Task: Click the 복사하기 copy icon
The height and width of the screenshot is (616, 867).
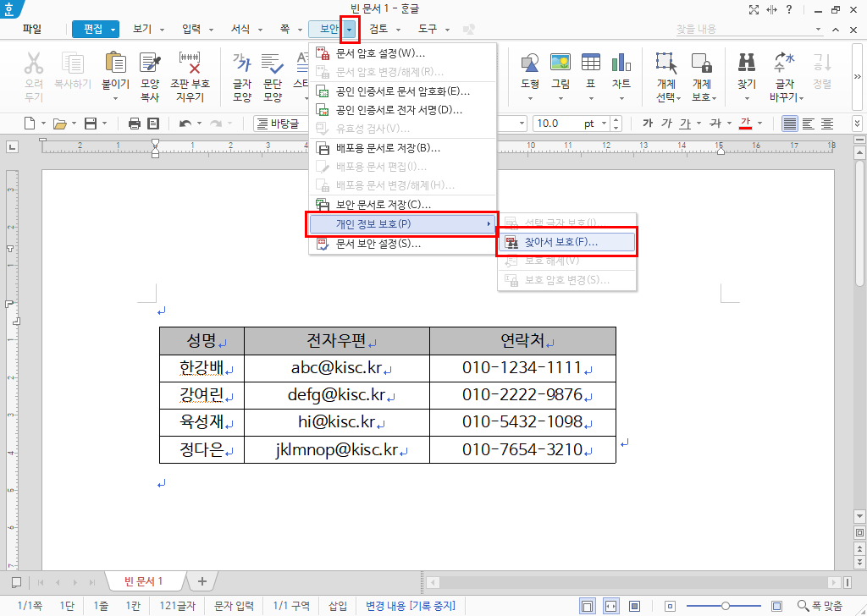Action: [73, 63]
